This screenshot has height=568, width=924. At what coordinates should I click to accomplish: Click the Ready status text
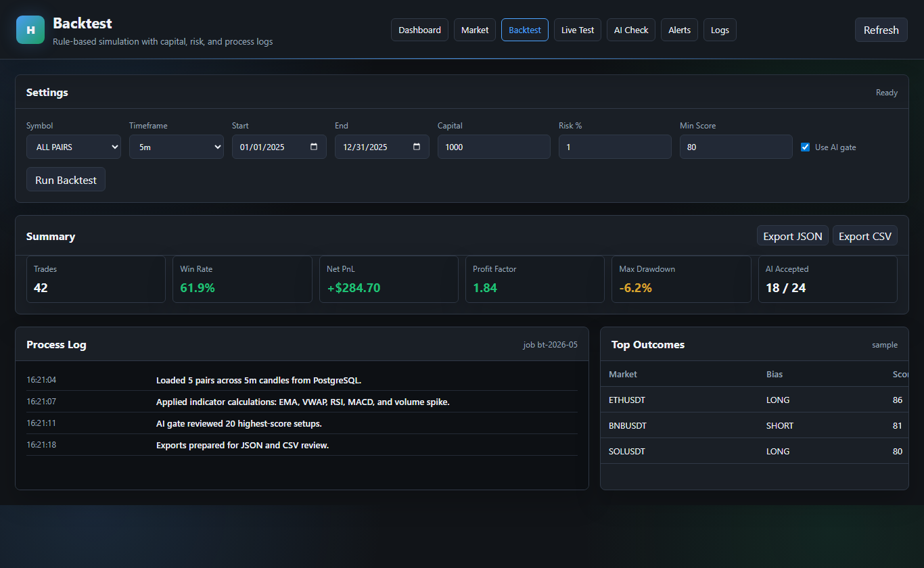click(887, 93)
